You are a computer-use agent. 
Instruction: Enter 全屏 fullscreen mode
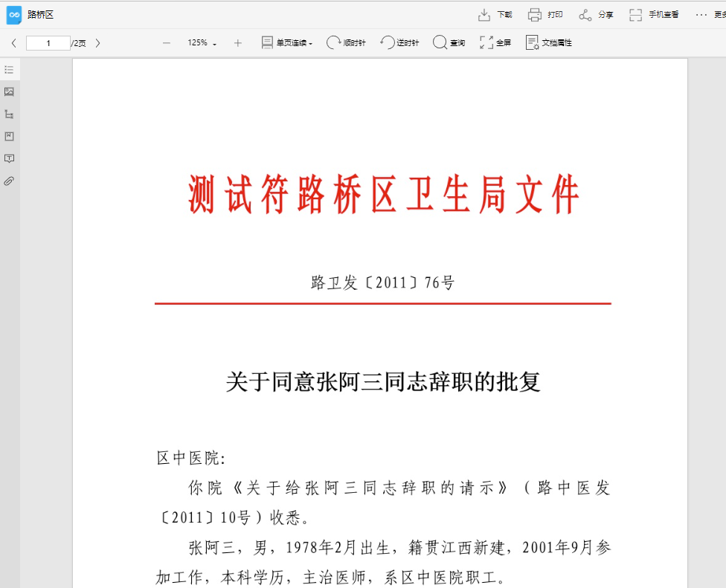[x=495, y=43]
